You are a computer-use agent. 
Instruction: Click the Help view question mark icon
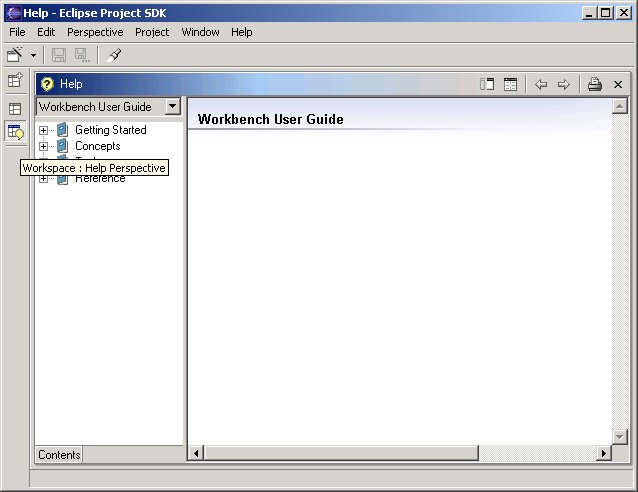coord(47,85)
